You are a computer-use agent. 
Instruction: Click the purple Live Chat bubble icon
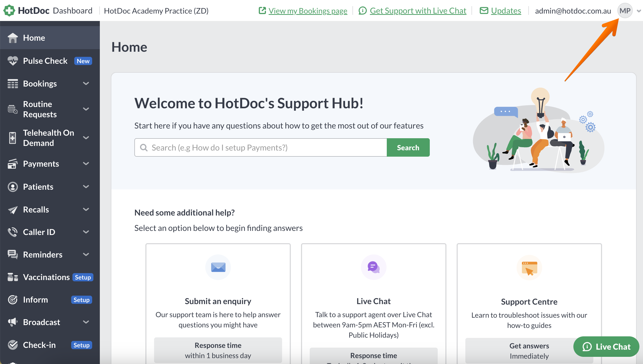click(373, 267)
